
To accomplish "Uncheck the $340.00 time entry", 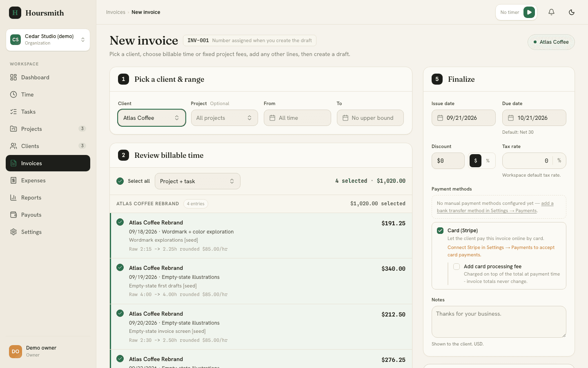I will tap(120, 267).
